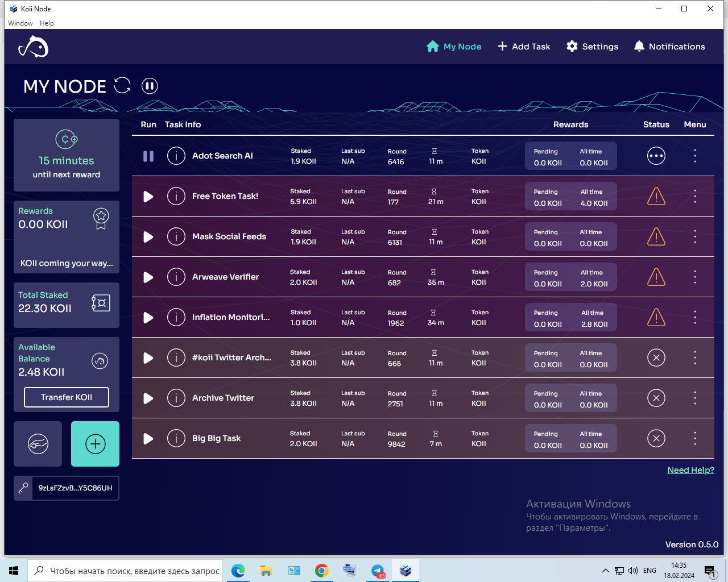Pause all node tasks next to MY NODE

(150, 86)
